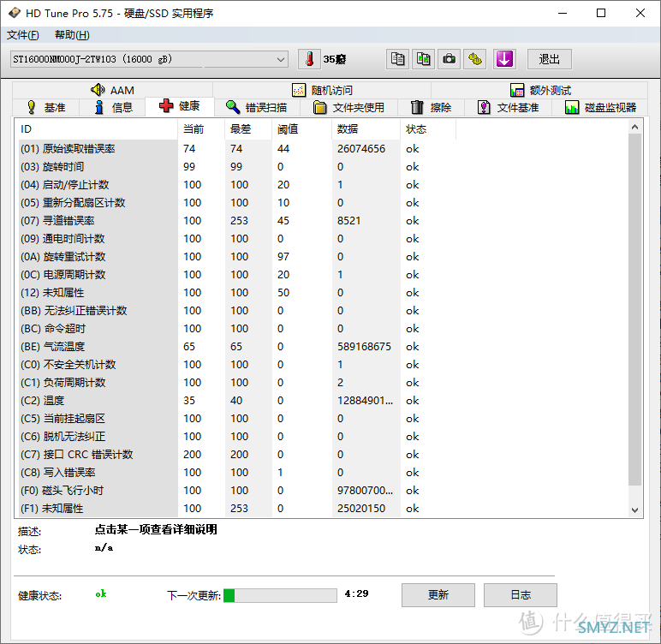Select the (0A) 旋转重试计数 row

tap(237, 257)
